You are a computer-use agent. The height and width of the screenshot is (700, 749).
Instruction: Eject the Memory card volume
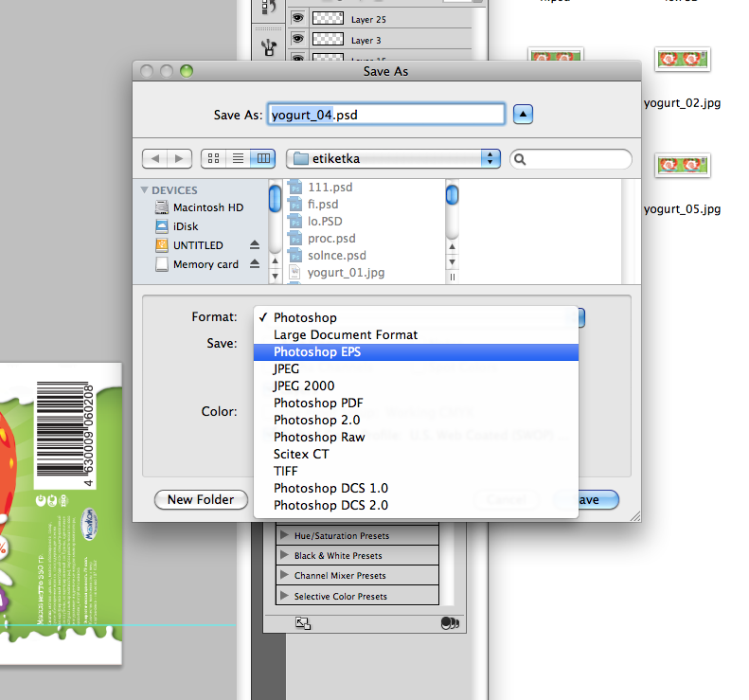pos(255,263)
